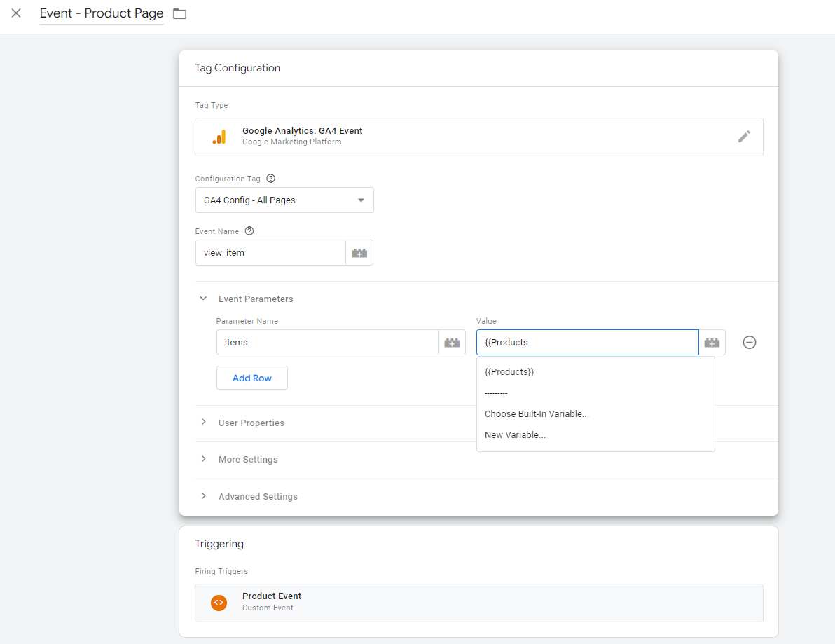Viewport: 835px width, 644px height.
Task: Remove the items parameter row
Action: click(x=750, y=343)
